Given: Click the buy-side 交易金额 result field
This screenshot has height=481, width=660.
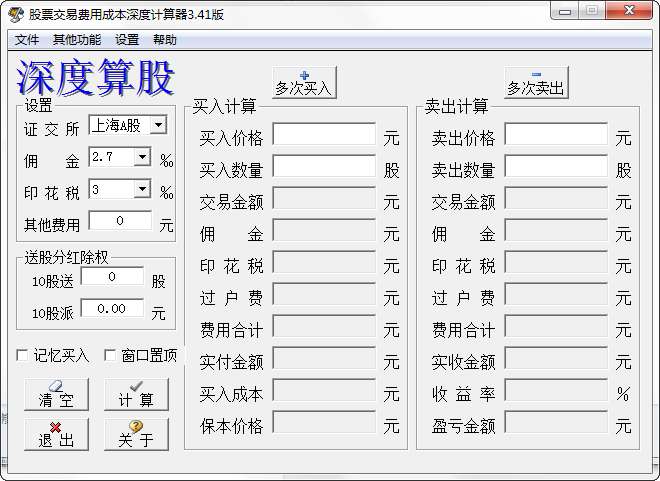Looking at the screenshot, I should click(324, 198).
